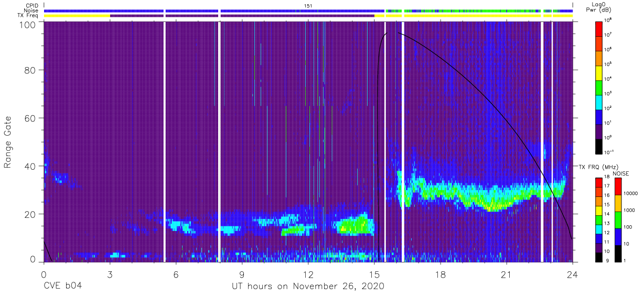Pick the red segment of TX FRQ color bar

coord(599,183)
